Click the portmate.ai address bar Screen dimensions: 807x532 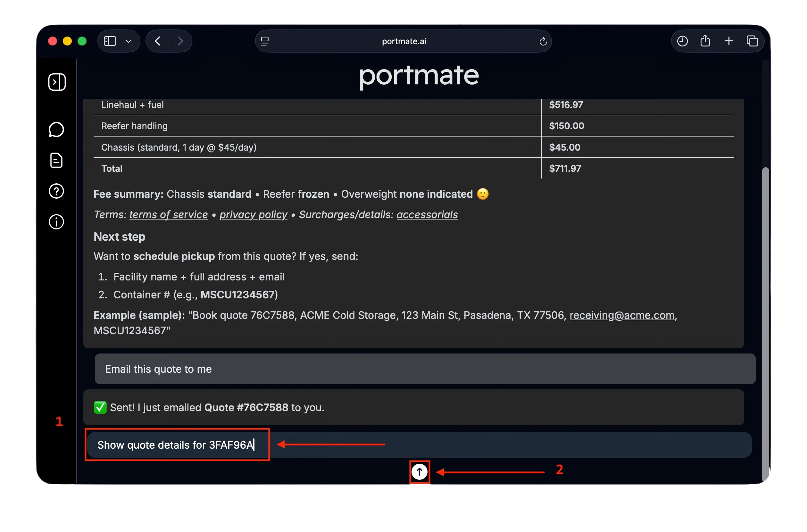pos(403,41)
